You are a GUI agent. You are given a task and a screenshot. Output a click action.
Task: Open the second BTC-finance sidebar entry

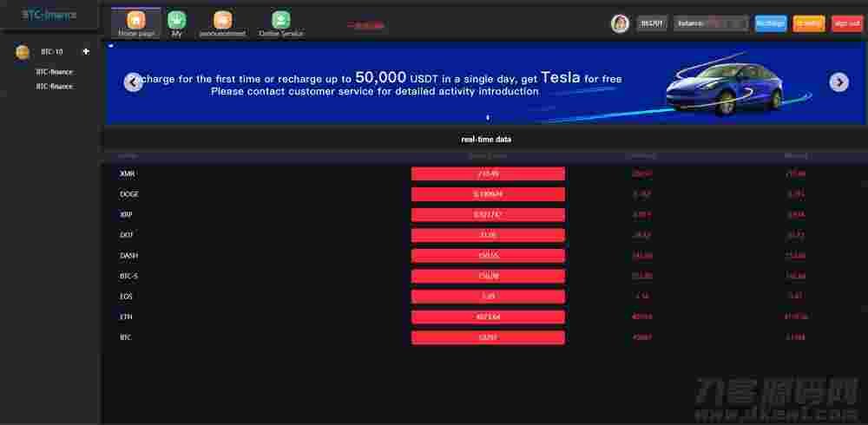pos(54,87)
